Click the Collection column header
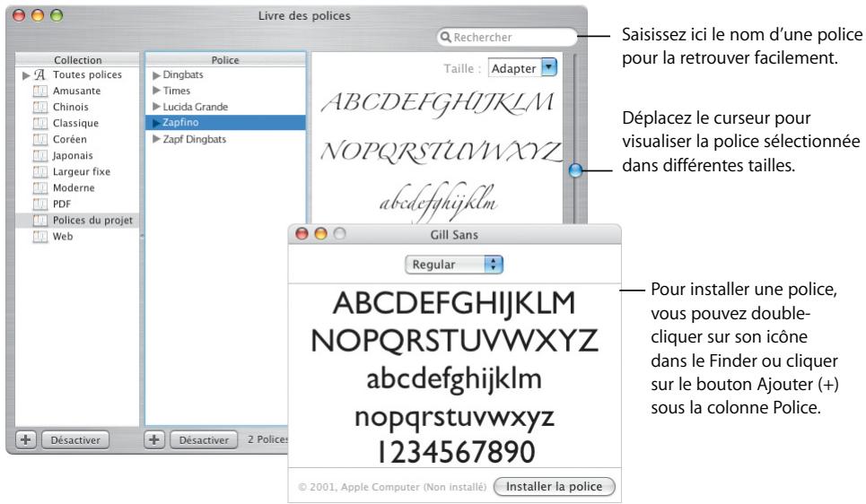The height and width of the screenshot is (504, 866). click(x=77, y=59)
